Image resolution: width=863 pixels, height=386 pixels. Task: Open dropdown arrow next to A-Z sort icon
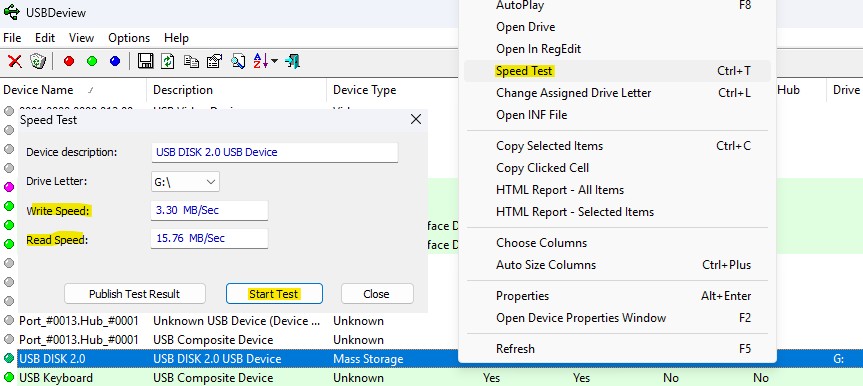[274, 61]
